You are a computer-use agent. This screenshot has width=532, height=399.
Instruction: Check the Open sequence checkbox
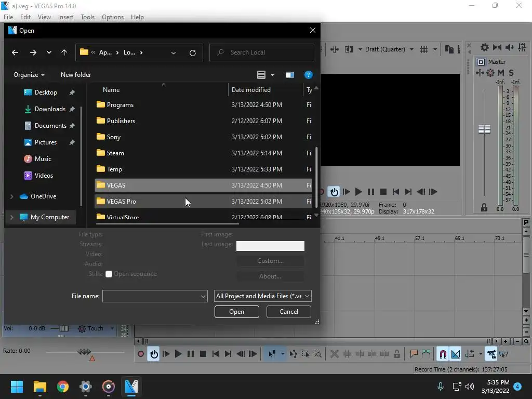pos(109,274)
